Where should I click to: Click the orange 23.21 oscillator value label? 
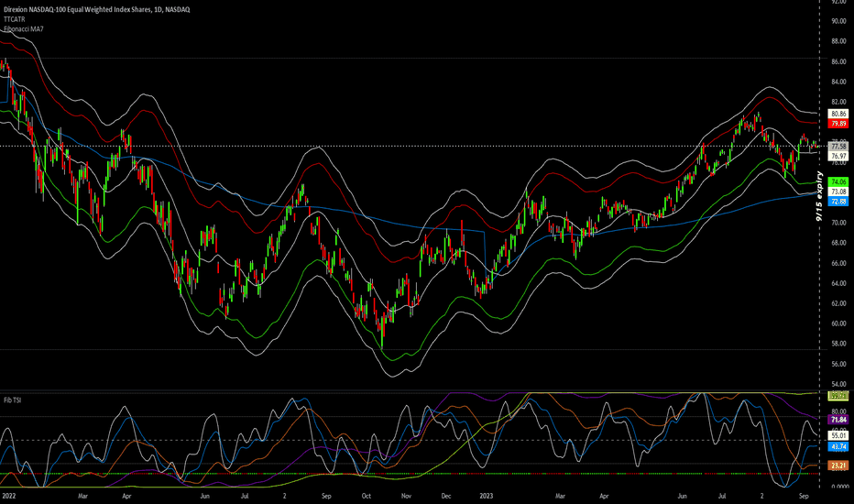[x=838, y=466]
